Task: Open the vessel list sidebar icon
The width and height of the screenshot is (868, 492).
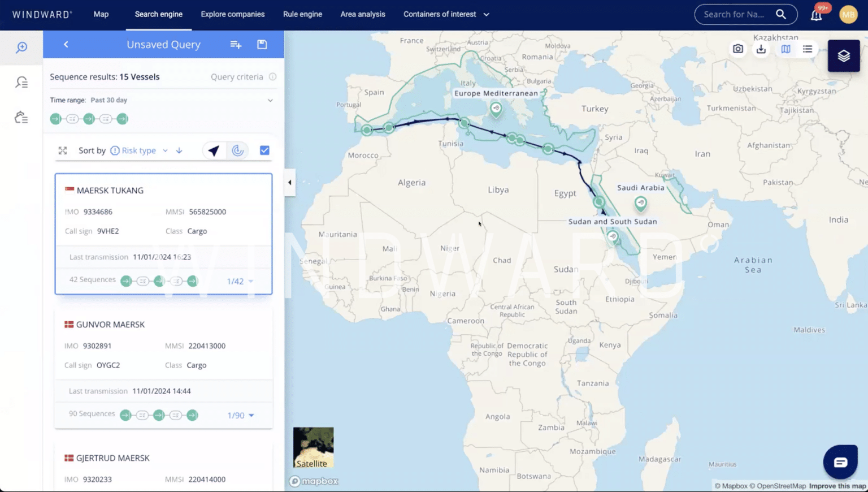Action: (x=21, y=117)
